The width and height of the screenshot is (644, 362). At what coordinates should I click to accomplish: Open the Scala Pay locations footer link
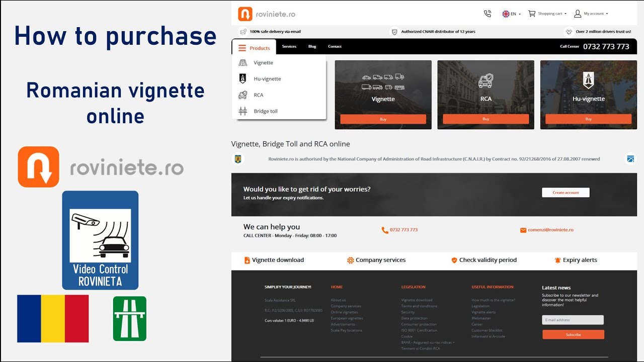[346, 330]
